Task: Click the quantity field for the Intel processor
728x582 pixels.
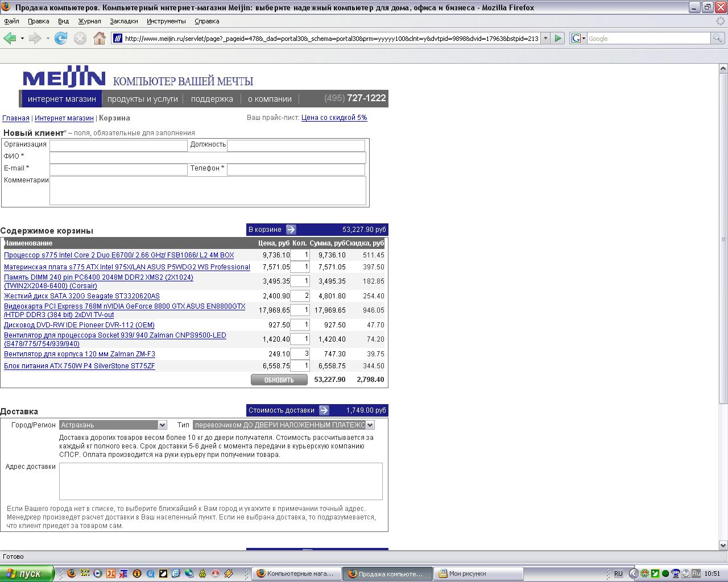Action: (300, 255)
